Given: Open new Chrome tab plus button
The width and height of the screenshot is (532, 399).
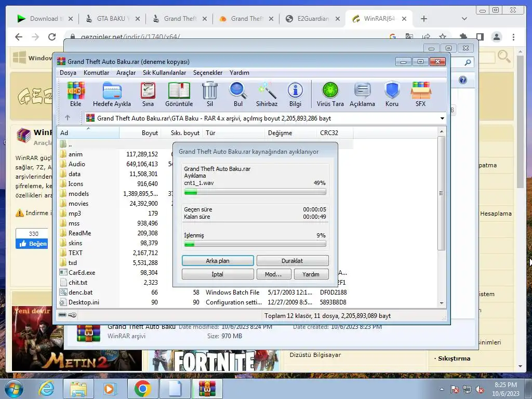Looking at the screenshot, I should click(x=424, y=19).
